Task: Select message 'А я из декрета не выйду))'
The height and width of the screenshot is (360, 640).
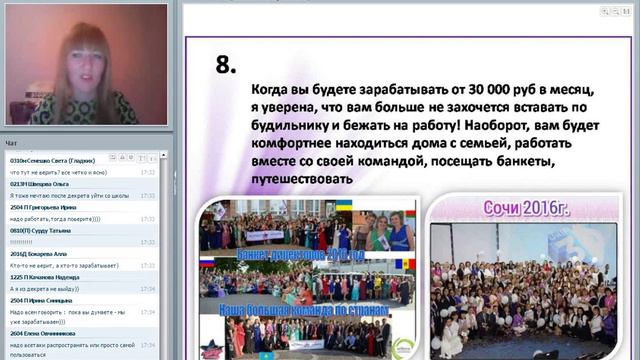Action: point(44,289)
